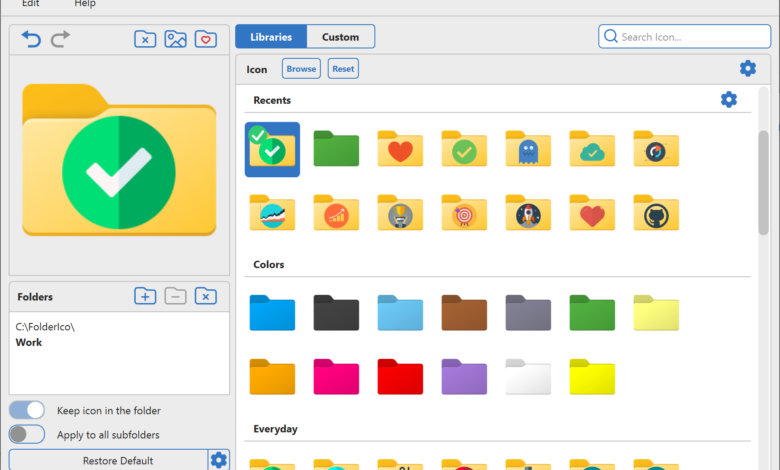This screenshot has height=470, width=780.
Task: Pick the red heart folder in second row
Action: point(592,212)
